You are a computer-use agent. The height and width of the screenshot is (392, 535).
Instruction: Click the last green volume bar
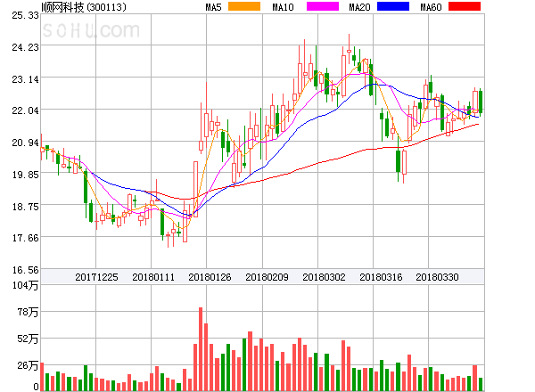[x=481, y=384]
